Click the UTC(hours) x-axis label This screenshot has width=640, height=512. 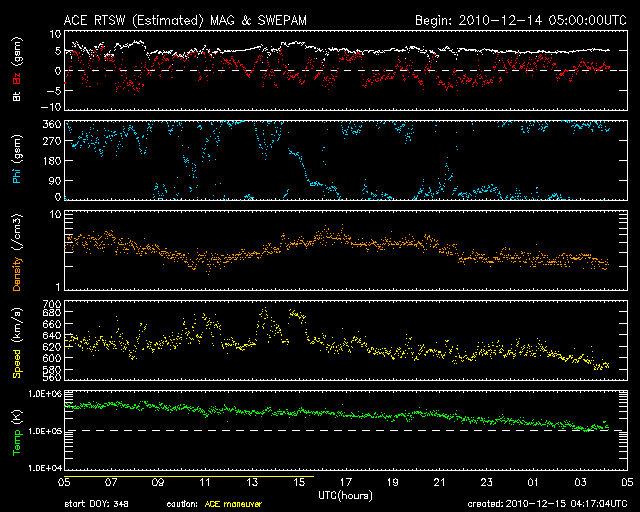click(x=347, y=494)
